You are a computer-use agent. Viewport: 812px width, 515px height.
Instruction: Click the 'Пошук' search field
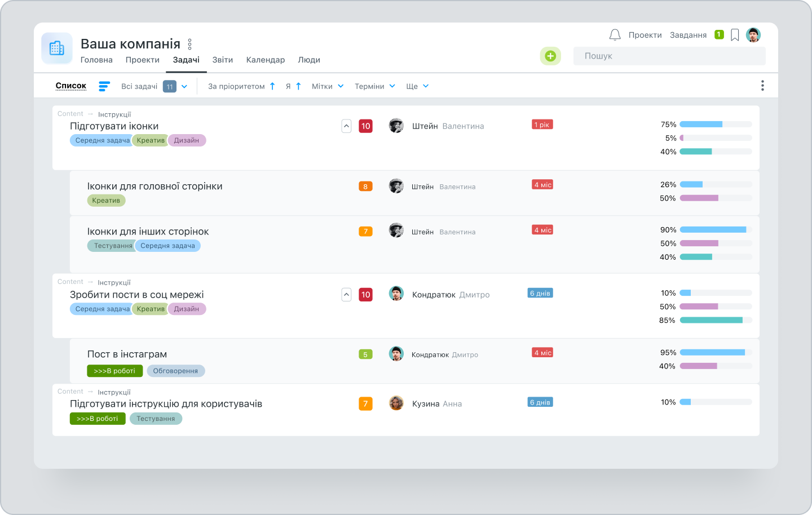tap(669, 56)
